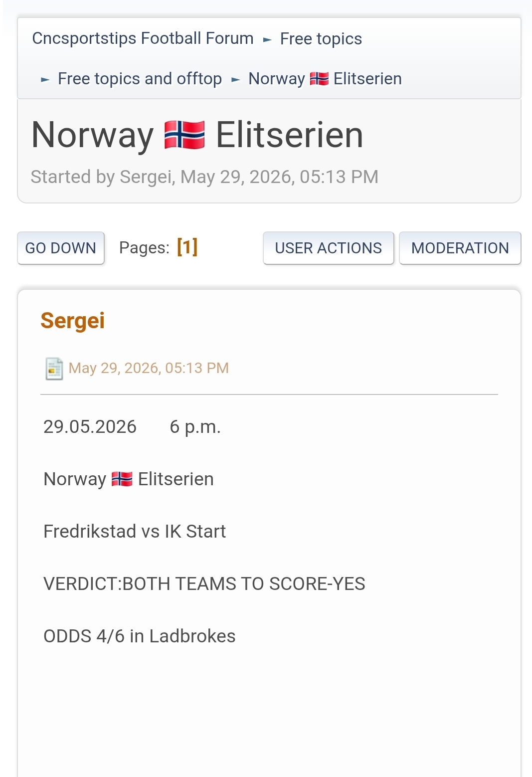Open the Free topics and offtop breadcrumb
Image resolution: width=532 pixels, height=777 pixels.
(x=140, y=79)
